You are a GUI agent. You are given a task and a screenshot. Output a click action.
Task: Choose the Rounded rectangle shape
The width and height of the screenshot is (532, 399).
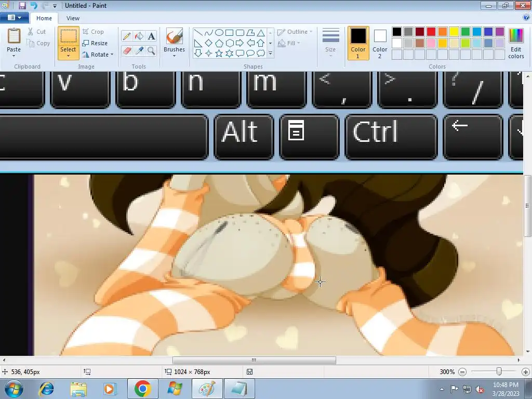(240, 33)
